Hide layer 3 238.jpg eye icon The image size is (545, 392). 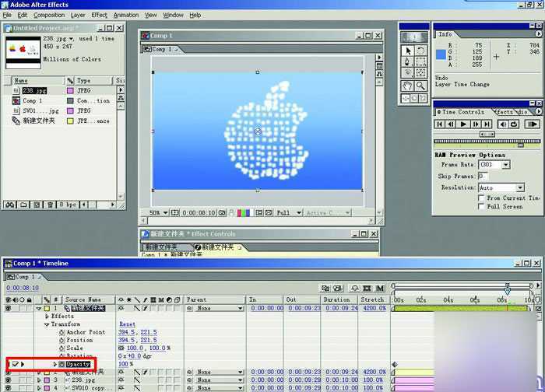coord(8,380)
